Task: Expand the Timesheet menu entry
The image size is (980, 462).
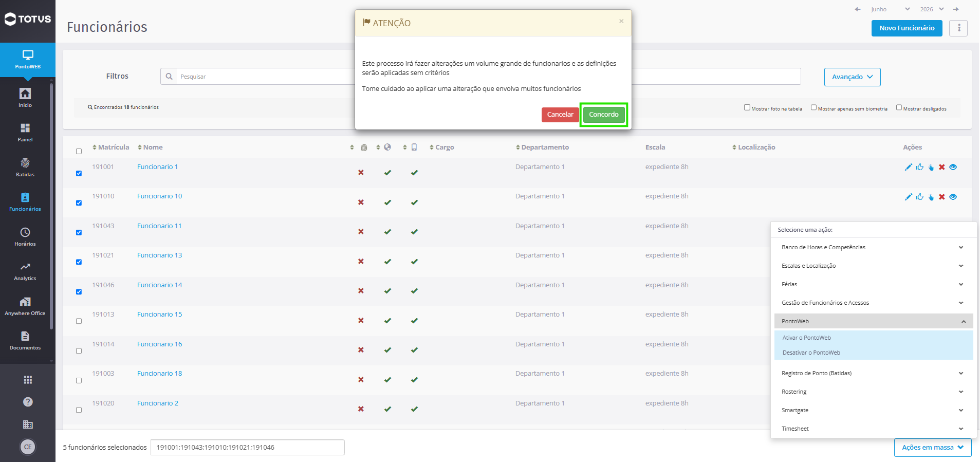Action: (874, 429)
